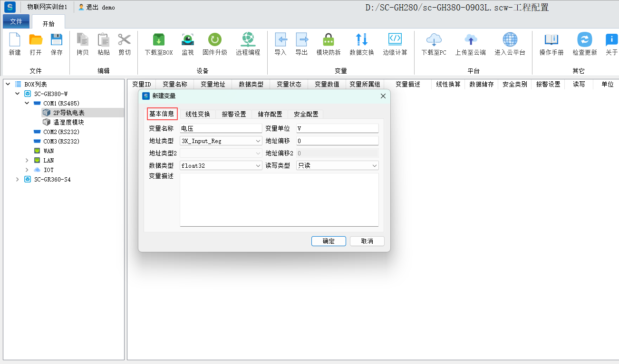
Task: Toggle the 模块防拆 module lock icon
Action: coord(328,40)
